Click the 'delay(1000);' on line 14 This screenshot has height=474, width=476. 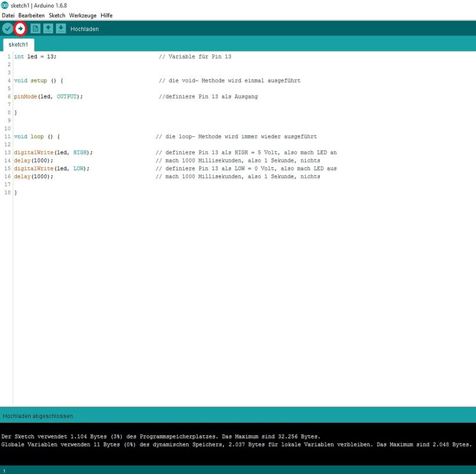coord(34,161)
